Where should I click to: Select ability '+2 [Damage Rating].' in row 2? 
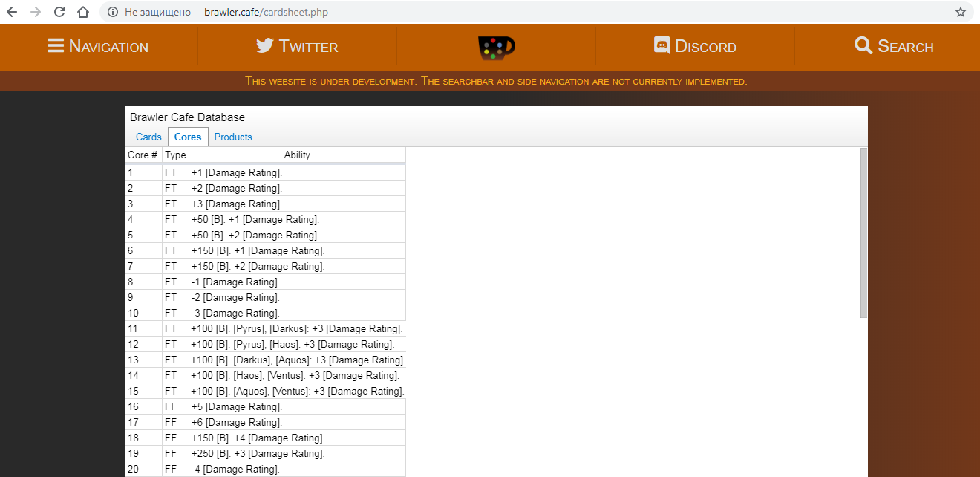(x=297, y=188)
